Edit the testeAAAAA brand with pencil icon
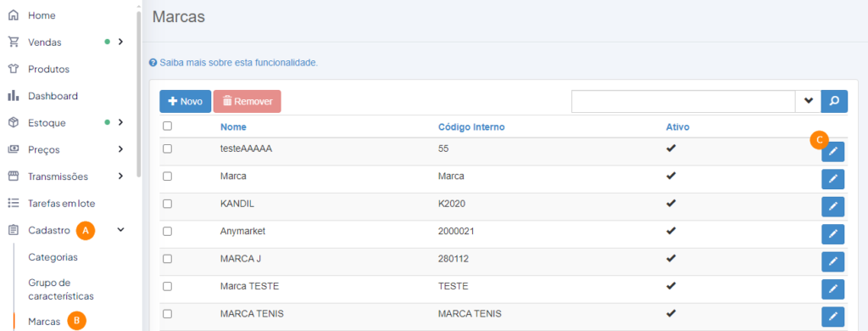Screen dimensions: 868x331 tap(832, 151)
